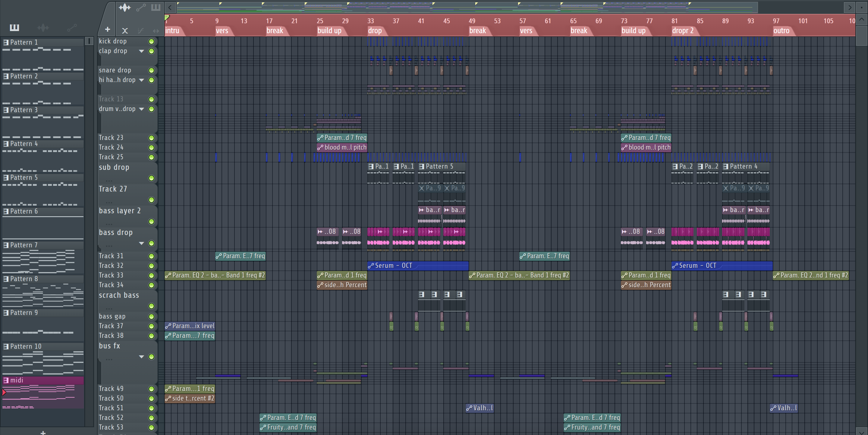Select the first blood m..l pitch automation clip
The height and width of the screenshot is (435, 868).
click(342, 147)
